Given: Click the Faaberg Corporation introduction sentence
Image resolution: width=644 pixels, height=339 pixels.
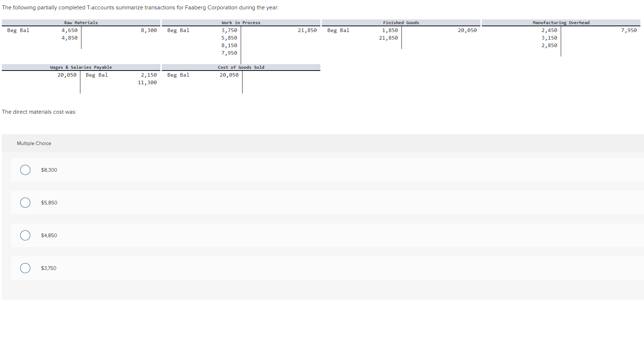Looking at the screenshot, I should [140, 8].
